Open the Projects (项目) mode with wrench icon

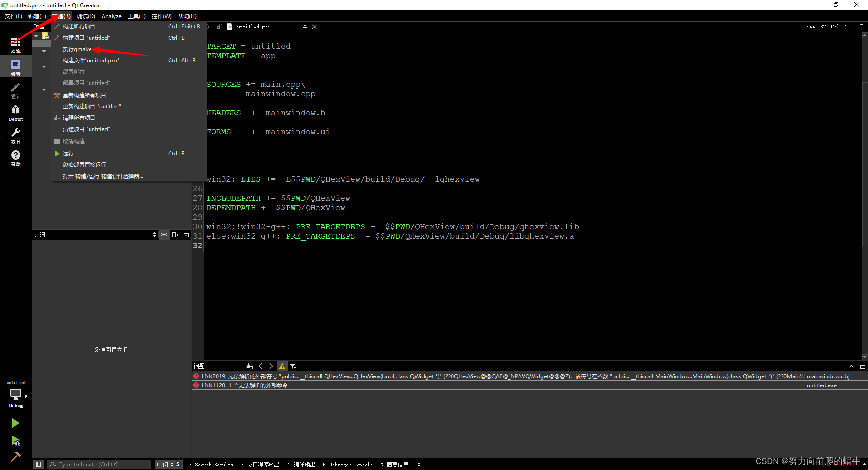tap(16, 135)
